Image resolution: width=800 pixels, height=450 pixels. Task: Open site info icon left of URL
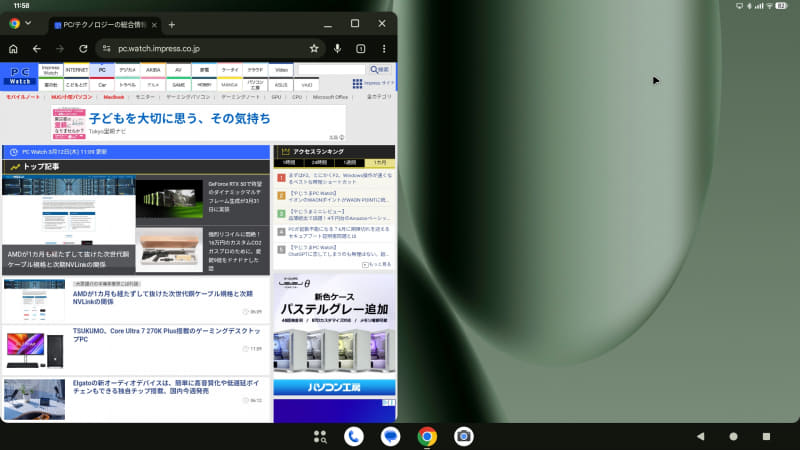coord(107,49)
